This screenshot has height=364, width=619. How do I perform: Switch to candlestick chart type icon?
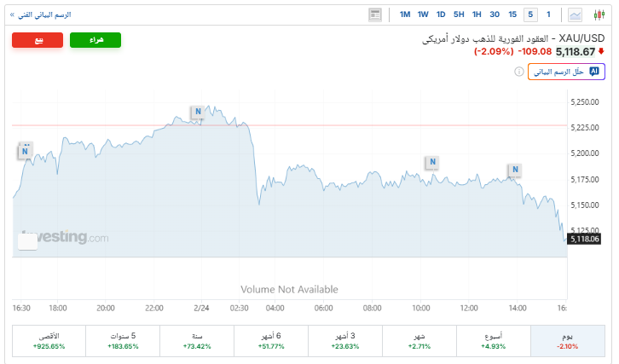pyautogui.click(x=598, y=14)
